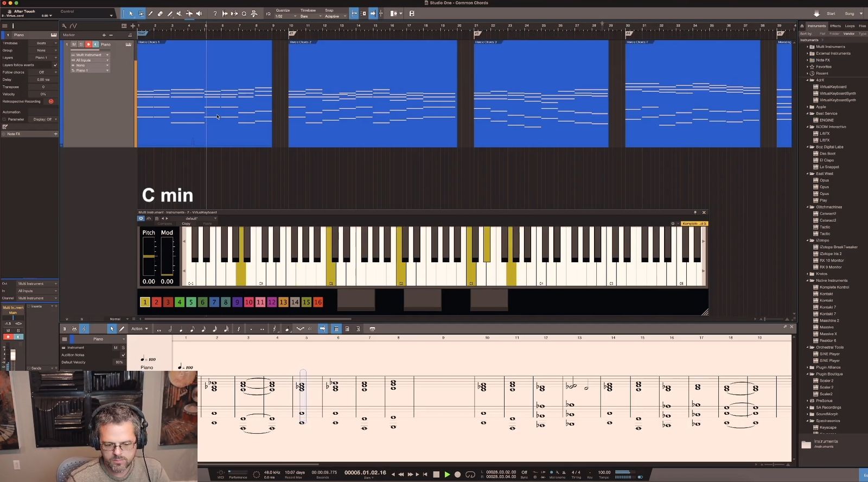This screenshot has height=482, width=868.
Task: Click the Record transport button
Action: pyautogui.click(x=457, y=474)
